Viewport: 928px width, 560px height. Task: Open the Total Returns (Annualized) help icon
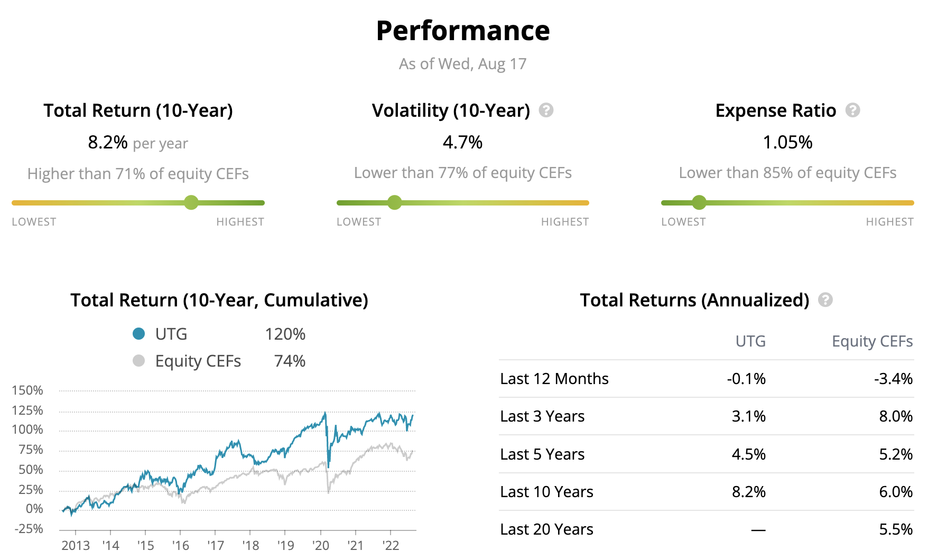click(825, 300)
